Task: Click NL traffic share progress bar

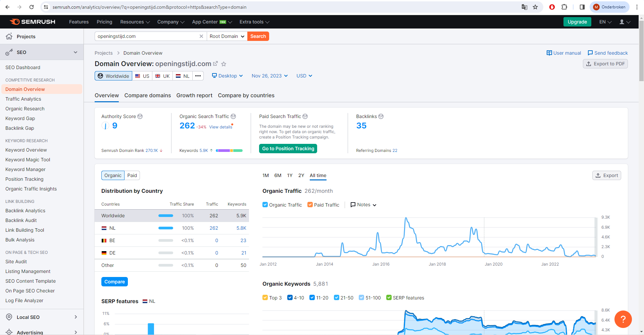Action: click(166, 228)
